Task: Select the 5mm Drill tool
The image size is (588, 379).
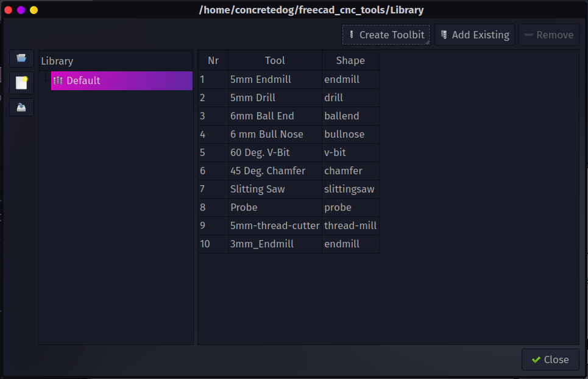Action: point(274,97)
